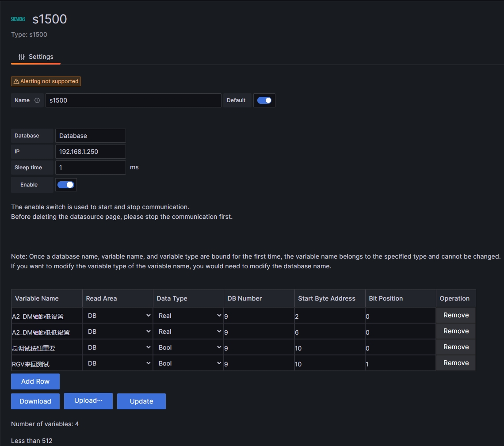Click the Name info icon
504x446 pixels.
click(37, 100)
